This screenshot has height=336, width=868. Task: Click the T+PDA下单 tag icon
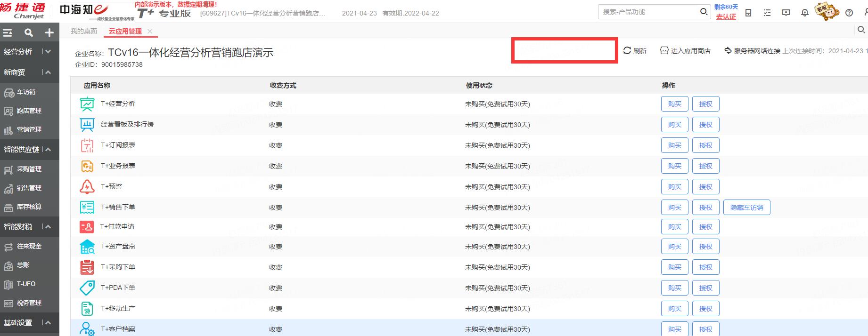coord(87,288)
